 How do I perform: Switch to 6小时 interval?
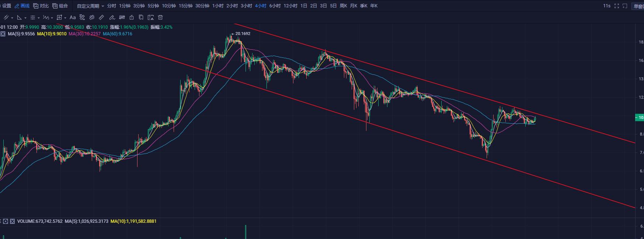click(x=275, y=6)
